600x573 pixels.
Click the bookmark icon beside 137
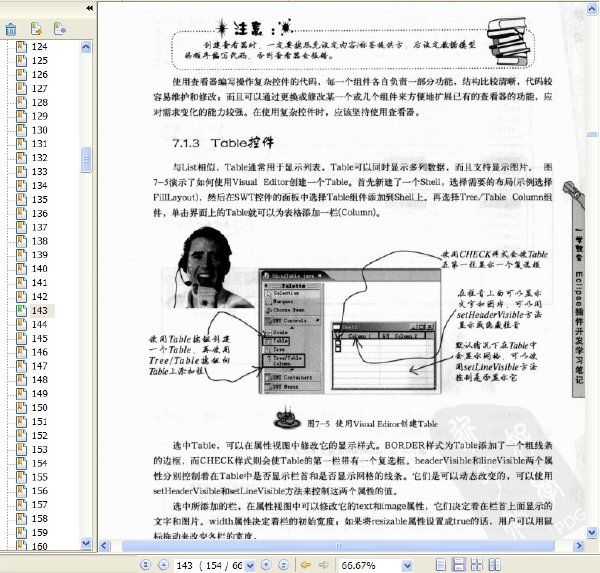click(21, 227)
